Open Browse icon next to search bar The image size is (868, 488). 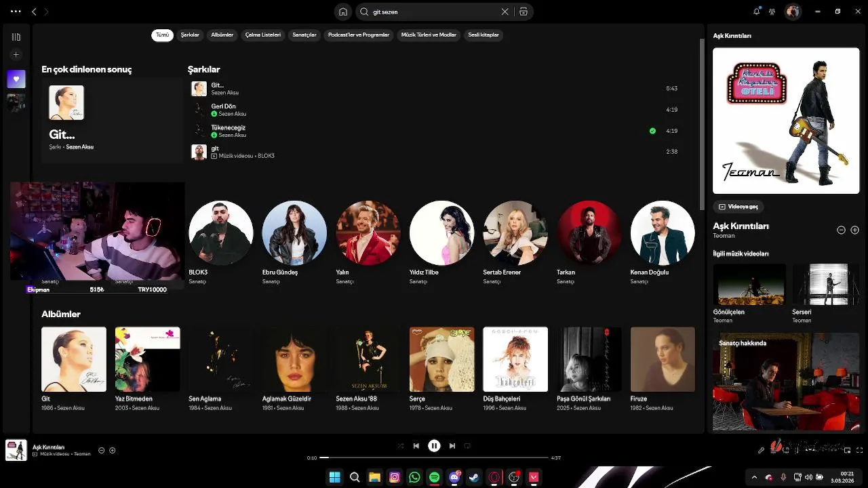tap(524, 12)
